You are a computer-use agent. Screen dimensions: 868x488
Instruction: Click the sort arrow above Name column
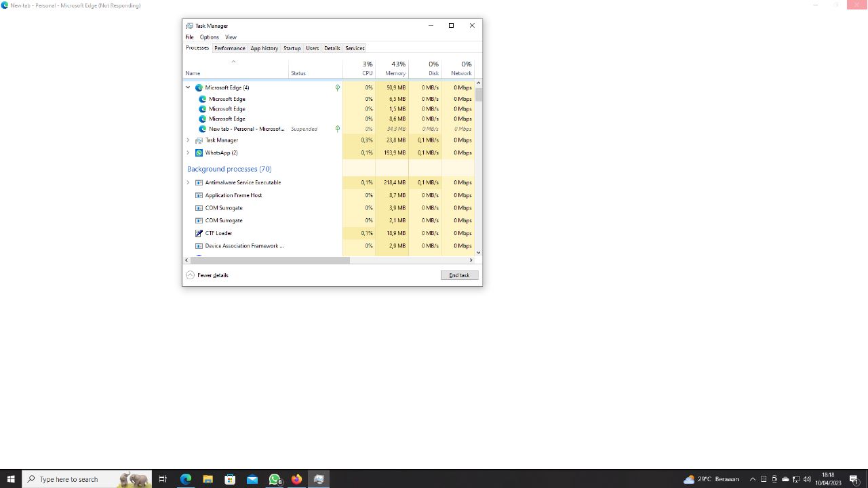click(233, 62)
